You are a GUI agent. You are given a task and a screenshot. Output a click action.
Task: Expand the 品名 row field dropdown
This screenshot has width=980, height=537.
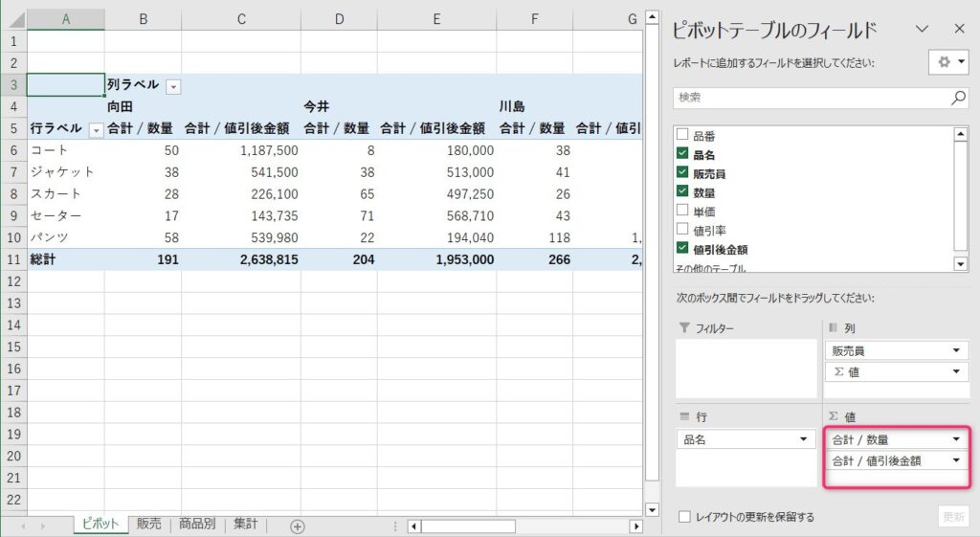point(802,439)
